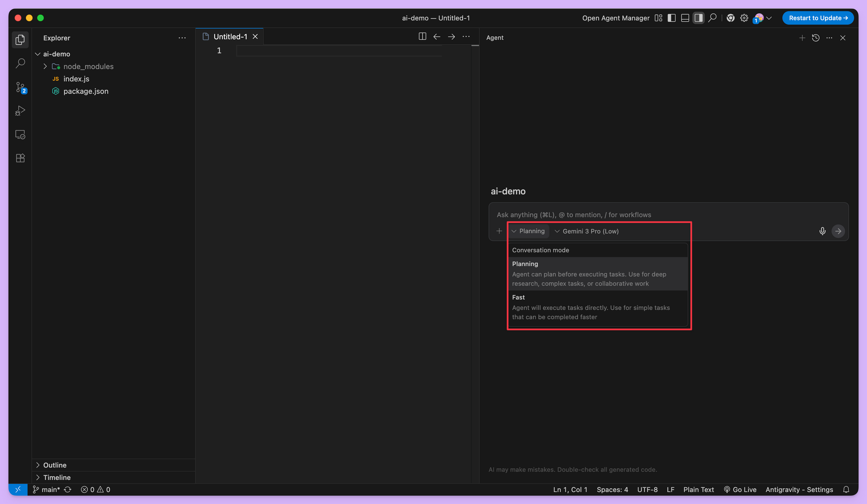This screenshot has width=867, height=504.
Task: Open agent conversation history icon
Action: pos(815,38)
